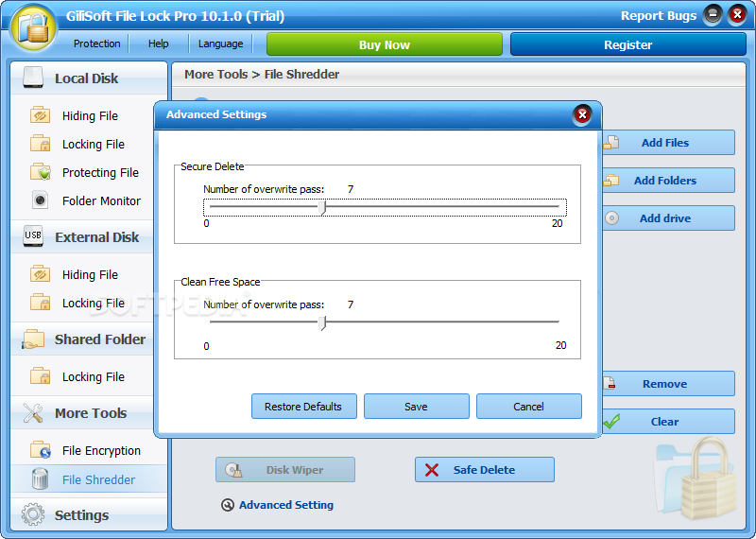
Task: Expand the More Tools section header
Action: [x=82, y=413]
